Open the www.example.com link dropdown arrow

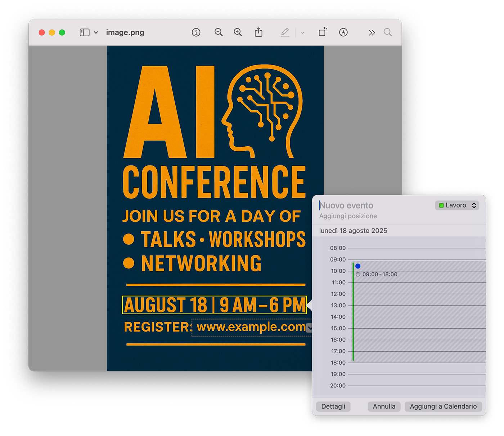(x=309, y=328)
